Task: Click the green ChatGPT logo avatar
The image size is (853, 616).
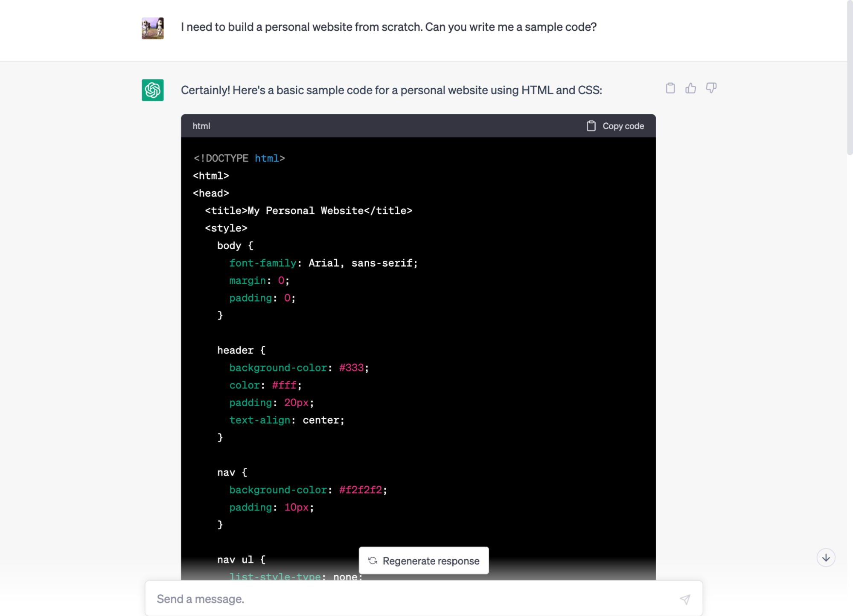Action: pos(152,90)
